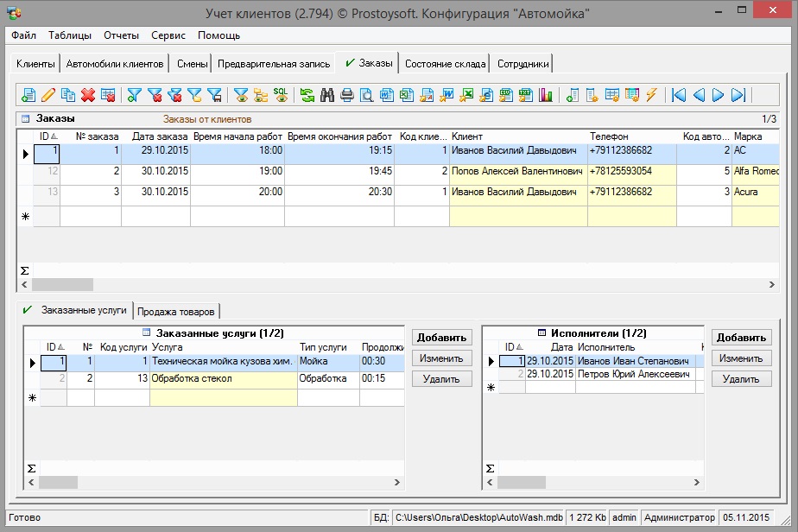798x532 pixels.
Task: Click the green refresh arrows icon
Action: coord(307,95)
